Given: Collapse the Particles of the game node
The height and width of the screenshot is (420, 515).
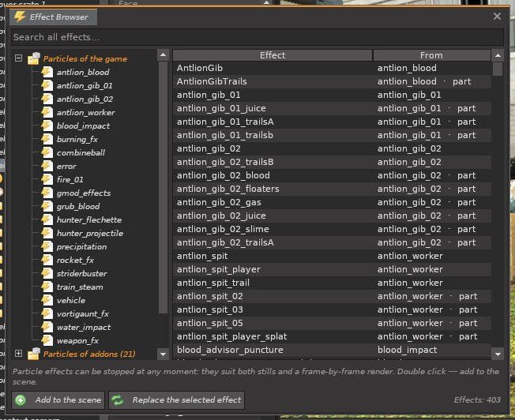Looking at the screenshot, I should coord(19,58).
